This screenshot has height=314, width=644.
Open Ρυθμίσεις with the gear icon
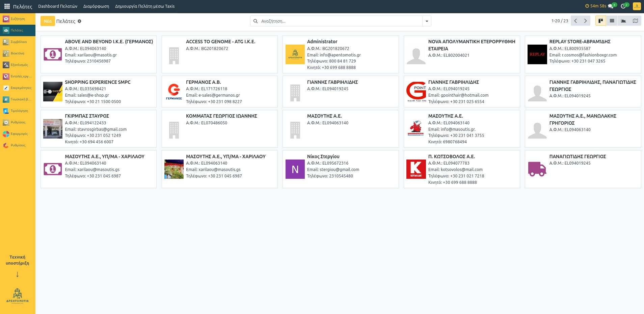18,122
